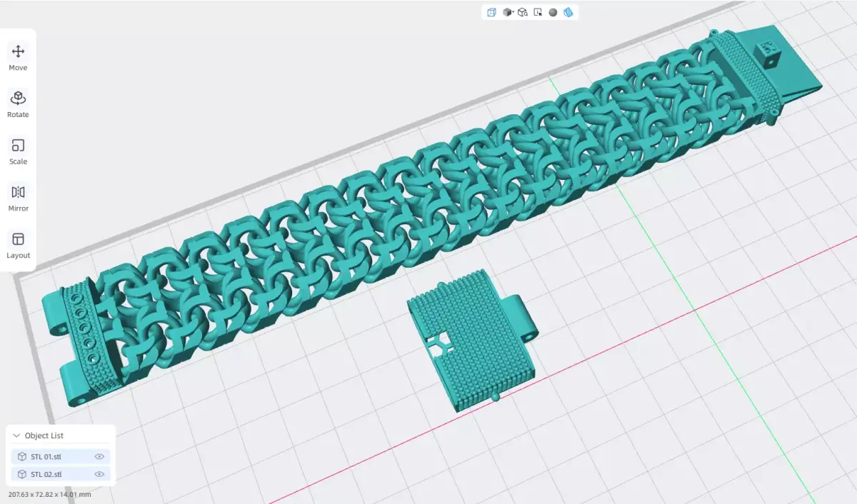Collapse the Object List panel
Image resolution: width=857 pixels, height=504 pixels.
coord(16,435)
